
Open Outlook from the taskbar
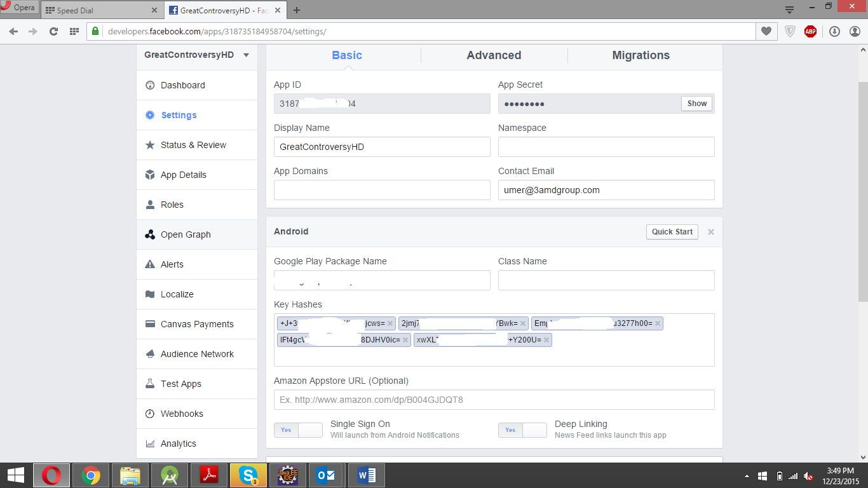pyautogui.click(x=327, y=475)
